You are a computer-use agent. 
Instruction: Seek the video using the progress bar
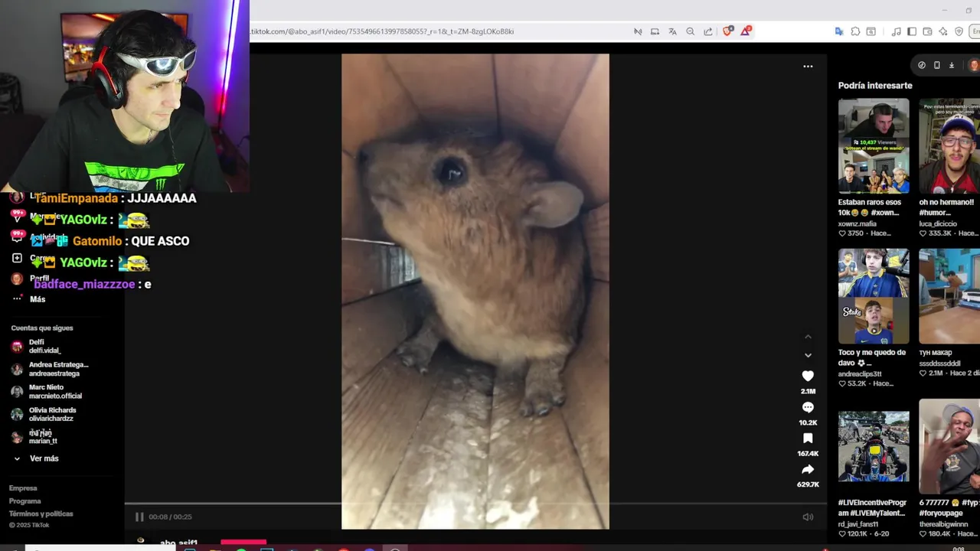click(x=475, y=504)
